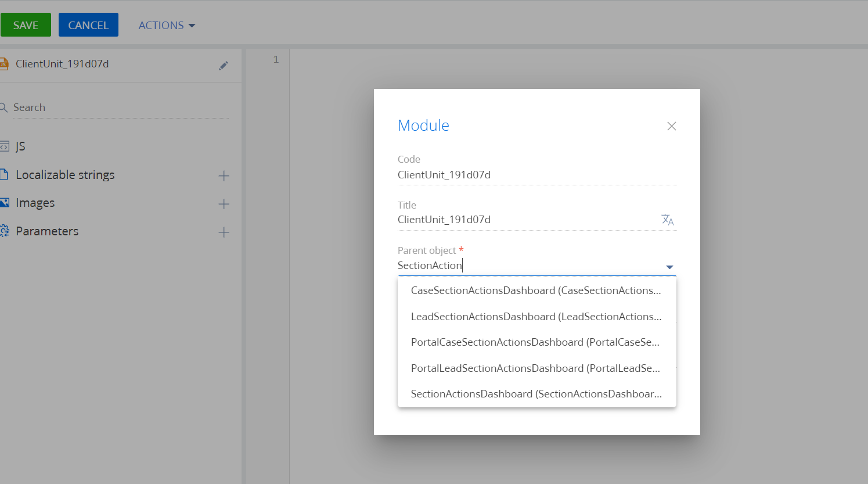Click line number 1 in code editor
Viewport: 868px width, 484px height.
coord(276,59)
